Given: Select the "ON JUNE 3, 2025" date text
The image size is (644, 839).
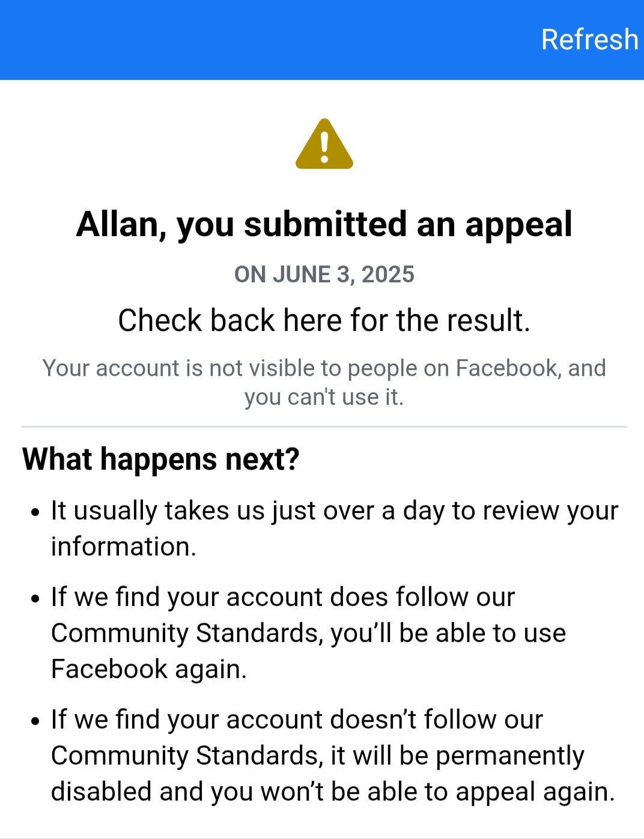Looking at the screenshot, I should (324, 274).
